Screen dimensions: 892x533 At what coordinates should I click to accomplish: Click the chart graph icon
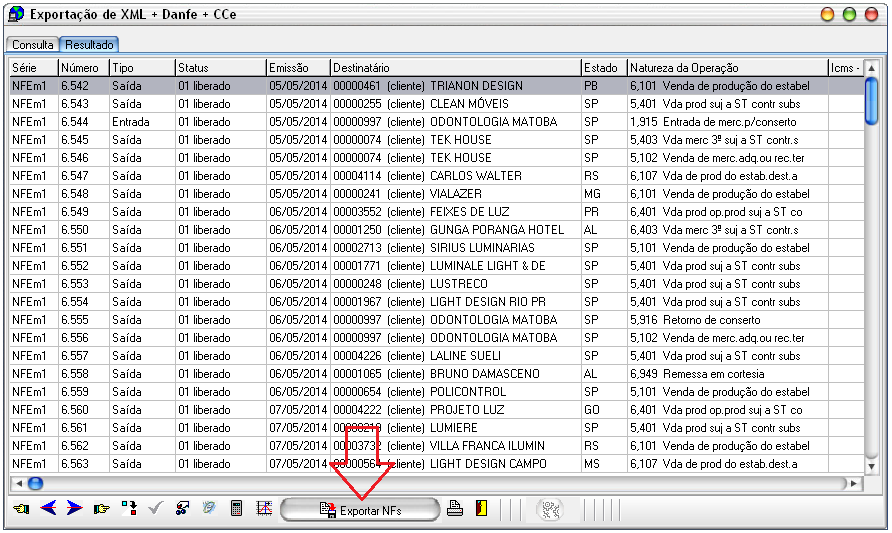pyautogui.click(x=264, y=508)
